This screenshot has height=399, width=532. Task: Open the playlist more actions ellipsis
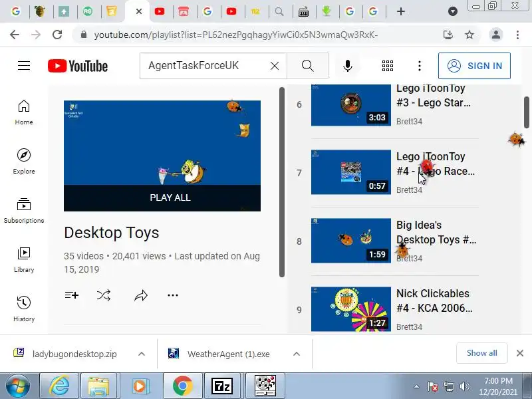173,295
